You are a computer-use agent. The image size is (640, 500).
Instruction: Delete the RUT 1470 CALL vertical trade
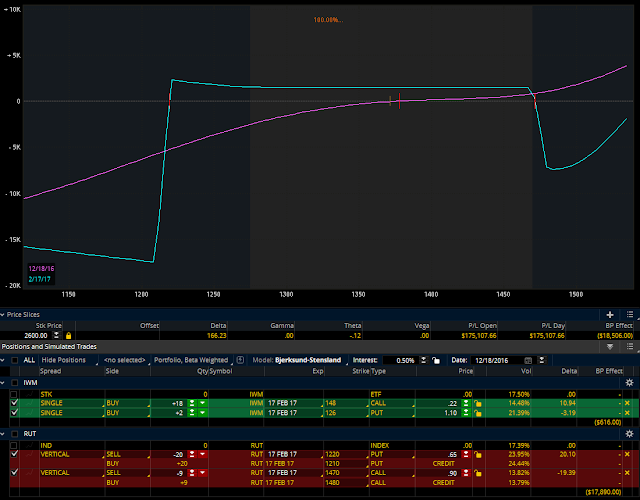[x=627, y=473]
